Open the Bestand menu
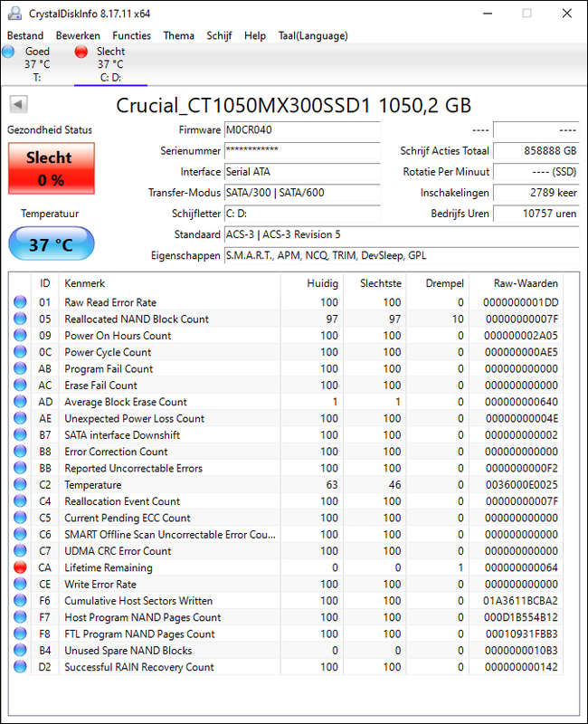Image resolution: width=588 pixels, height=724 pixels. click(25, 35)
